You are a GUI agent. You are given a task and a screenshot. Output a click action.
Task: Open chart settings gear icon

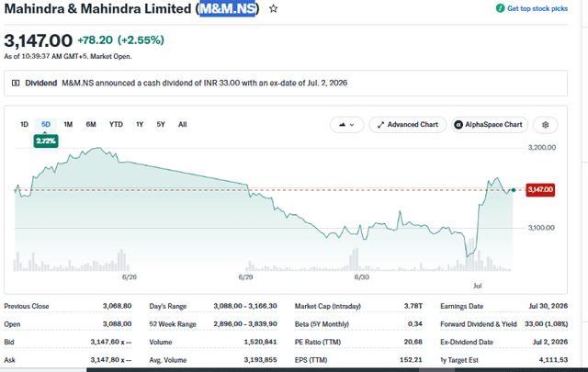tap(545, 125)
